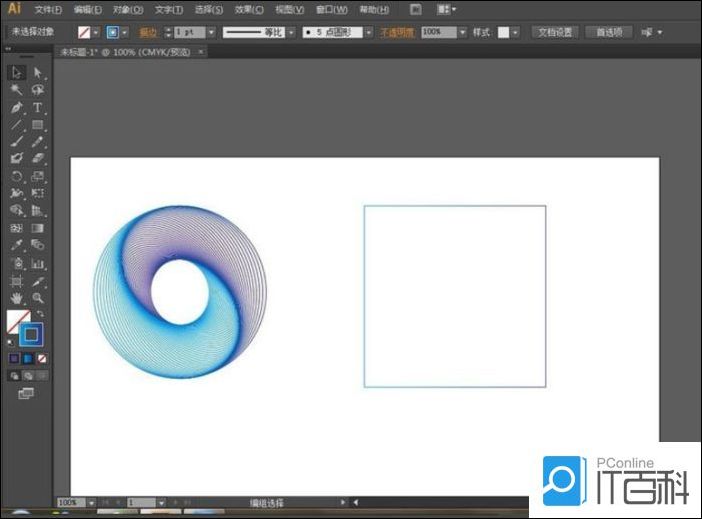Select the Rectangle tool
Screen dimensions: 702x519
coord(38,124)
